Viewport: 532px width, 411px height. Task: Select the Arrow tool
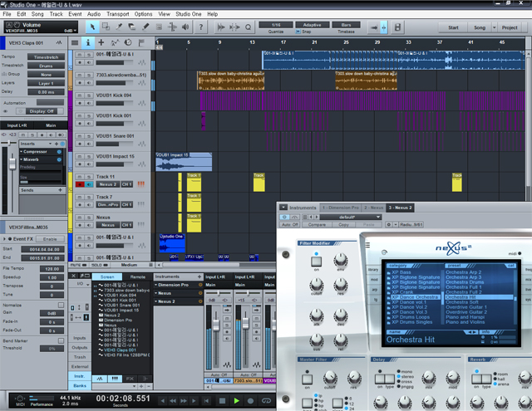(x=92, y=27)
